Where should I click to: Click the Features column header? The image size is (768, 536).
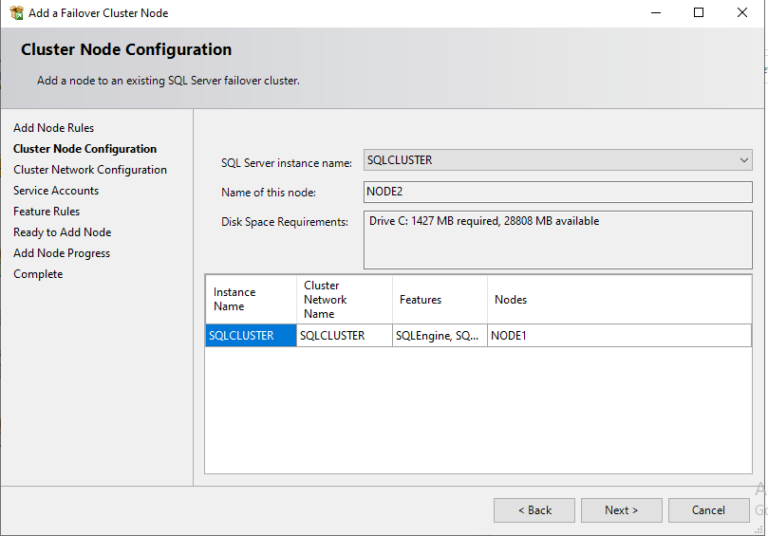tap(439, 299)
